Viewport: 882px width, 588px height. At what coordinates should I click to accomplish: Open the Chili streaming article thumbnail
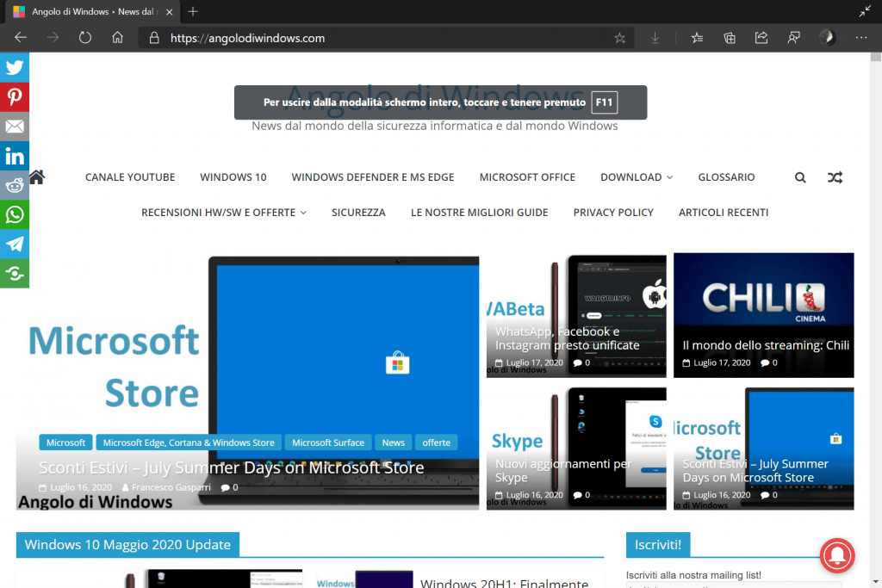click(763, 315)
